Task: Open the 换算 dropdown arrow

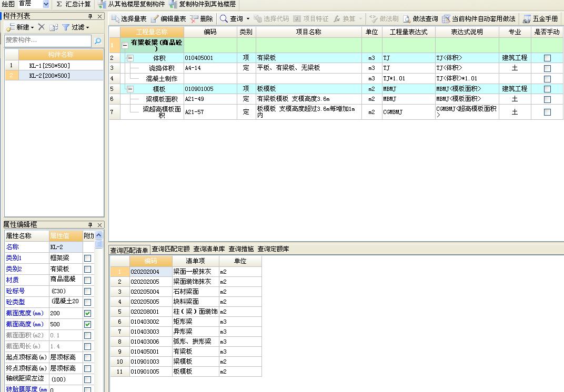Action: click(x=360, y=19)
